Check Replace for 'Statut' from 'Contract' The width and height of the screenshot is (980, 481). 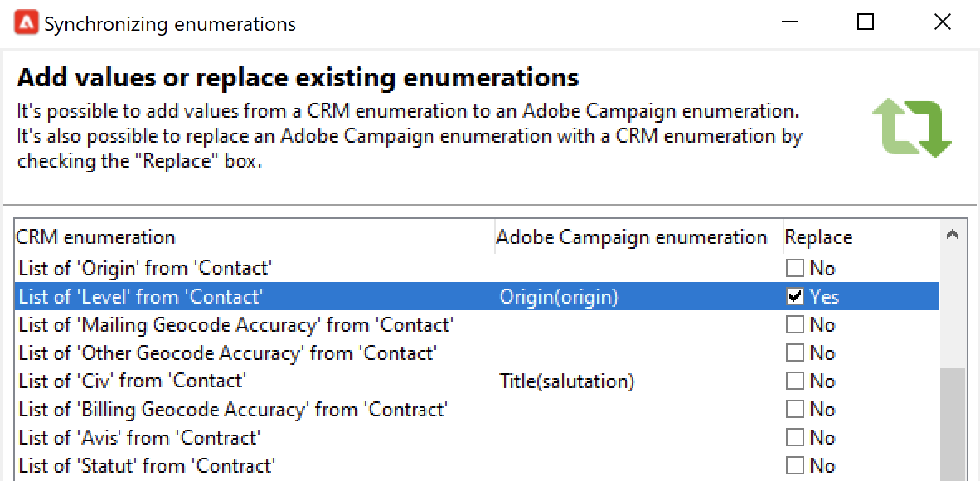795,466
